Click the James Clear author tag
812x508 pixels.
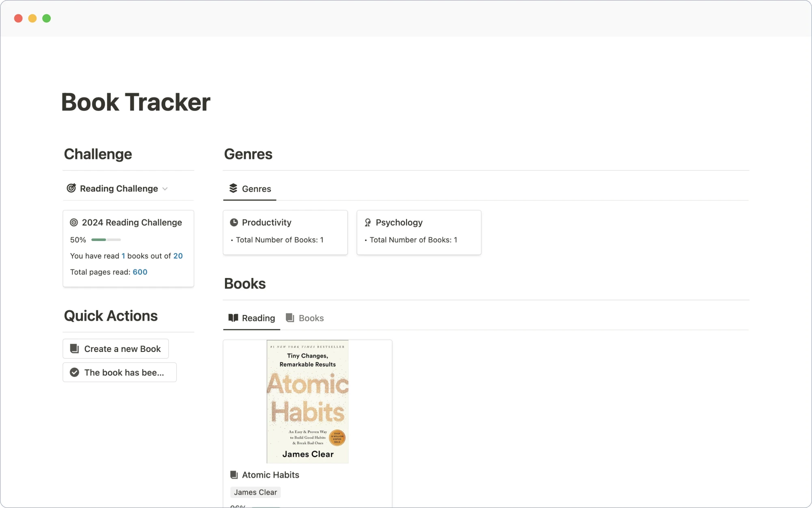(255, 492)
